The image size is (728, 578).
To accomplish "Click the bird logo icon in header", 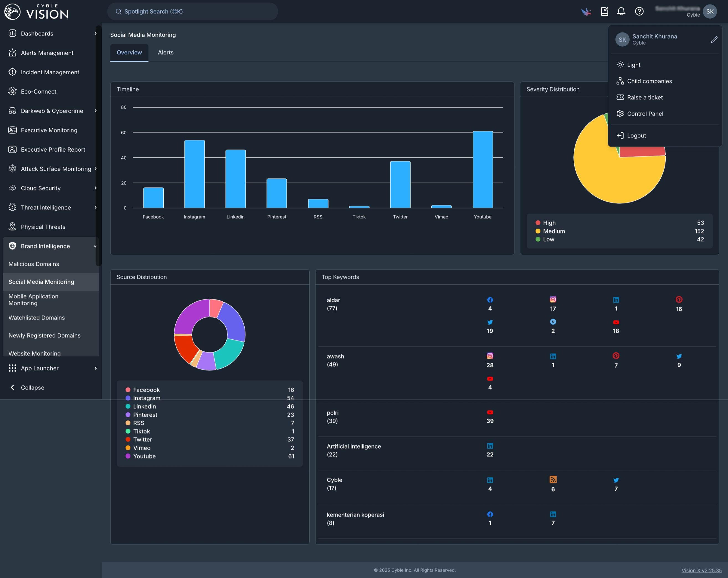I will (586, 12).
